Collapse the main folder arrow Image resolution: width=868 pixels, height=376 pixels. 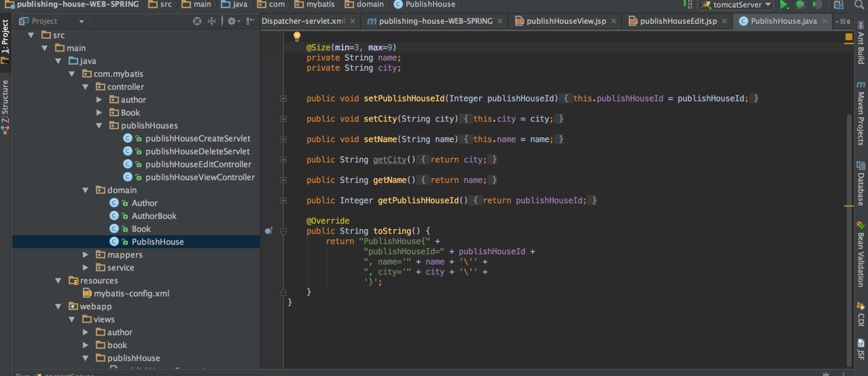45,48
